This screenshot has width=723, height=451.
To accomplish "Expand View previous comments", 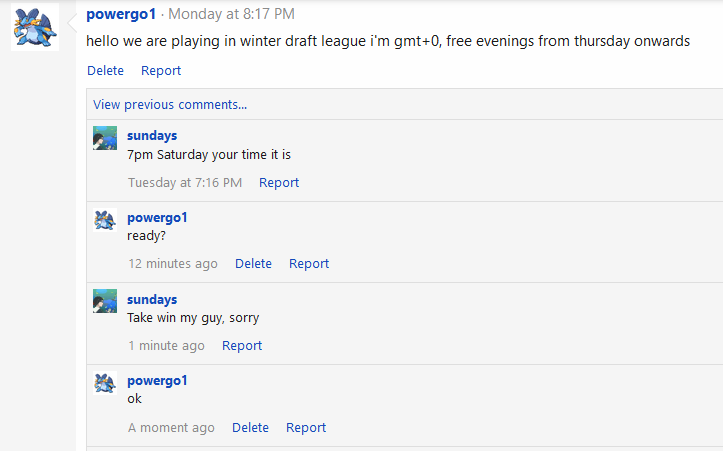I will click(170, 105).
